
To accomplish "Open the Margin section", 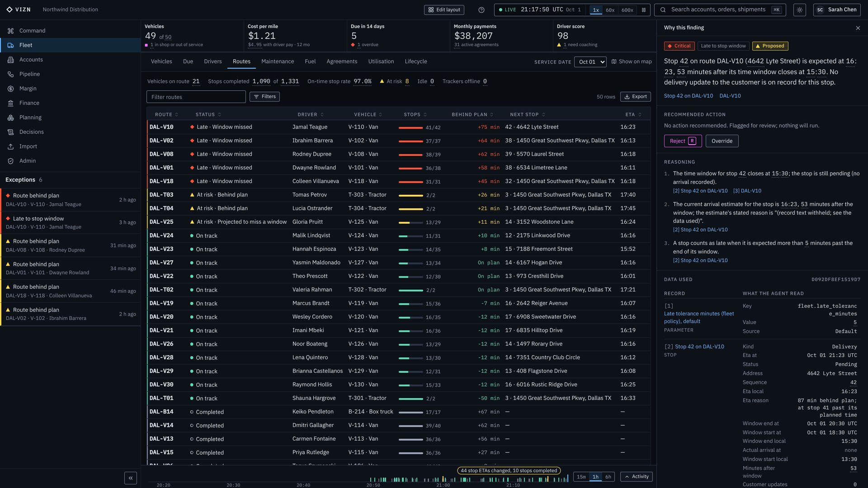I will pyautogui.click(x=70, y=89).
